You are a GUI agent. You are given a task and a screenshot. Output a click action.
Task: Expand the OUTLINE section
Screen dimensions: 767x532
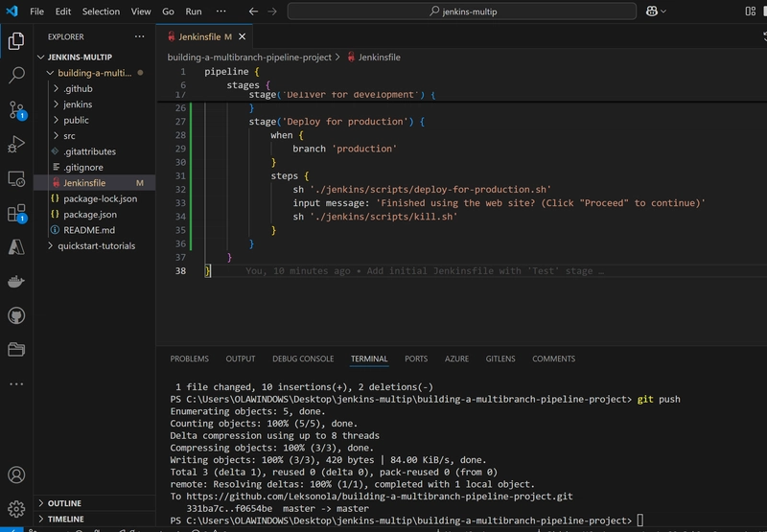(64, 503)
